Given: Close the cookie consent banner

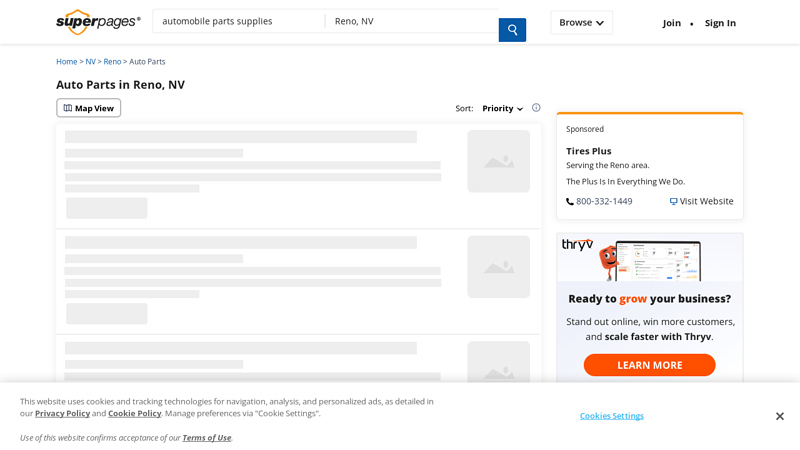Looking at the screenshot, I should pyautogui.click(x=779, y=416).
